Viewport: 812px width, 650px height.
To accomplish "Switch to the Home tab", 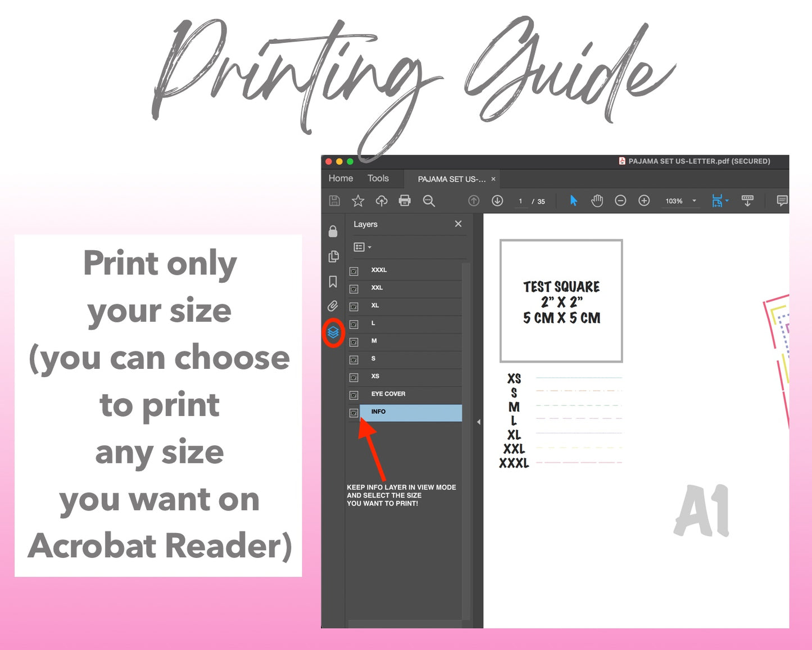I will click(x=341, y=178).
